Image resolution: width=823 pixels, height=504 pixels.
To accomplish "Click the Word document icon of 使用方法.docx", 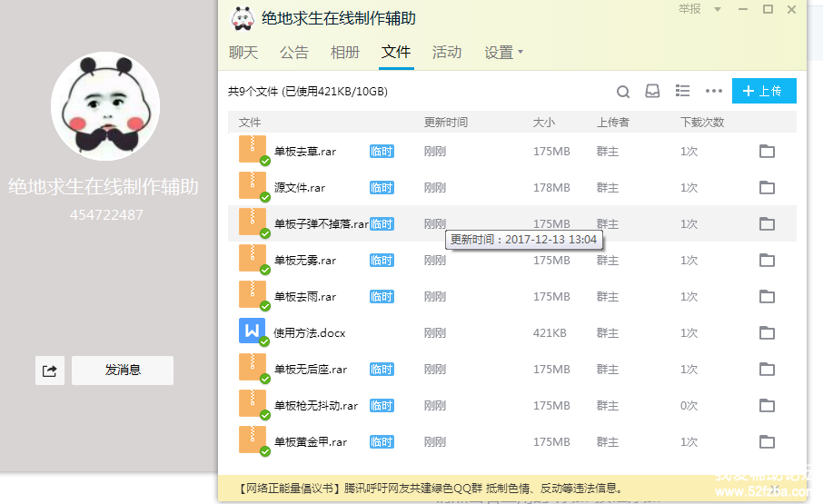I will coord(253,331).
